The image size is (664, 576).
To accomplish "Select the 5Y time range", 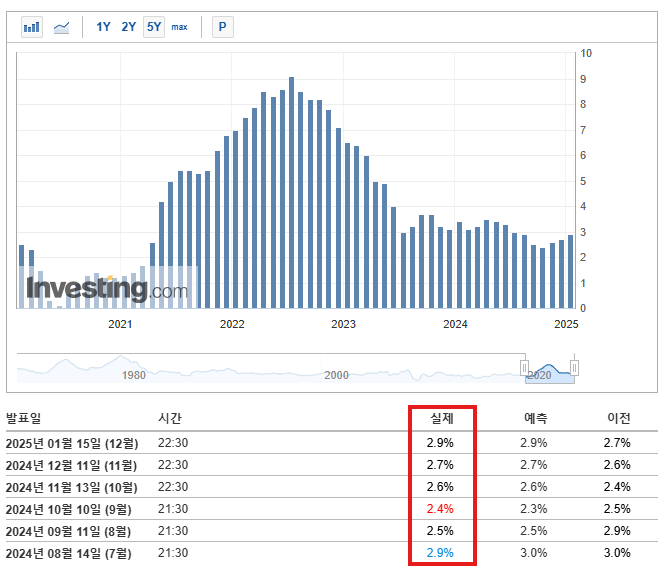I will coord(154,27).
